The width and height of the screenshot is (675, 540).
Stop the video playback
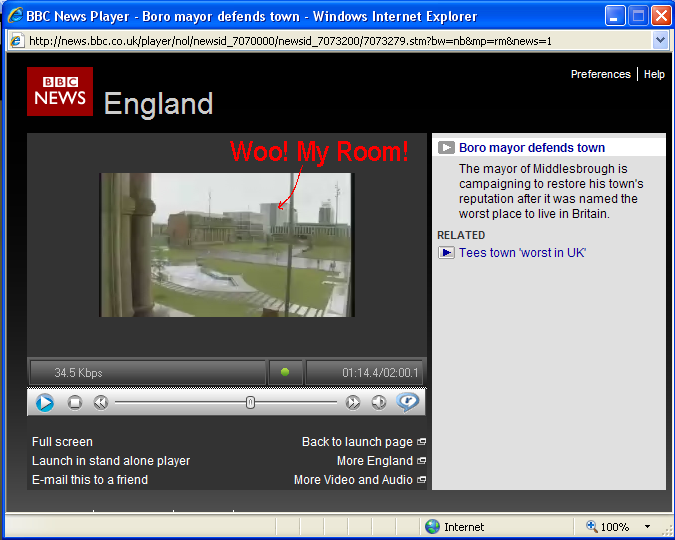75,403
